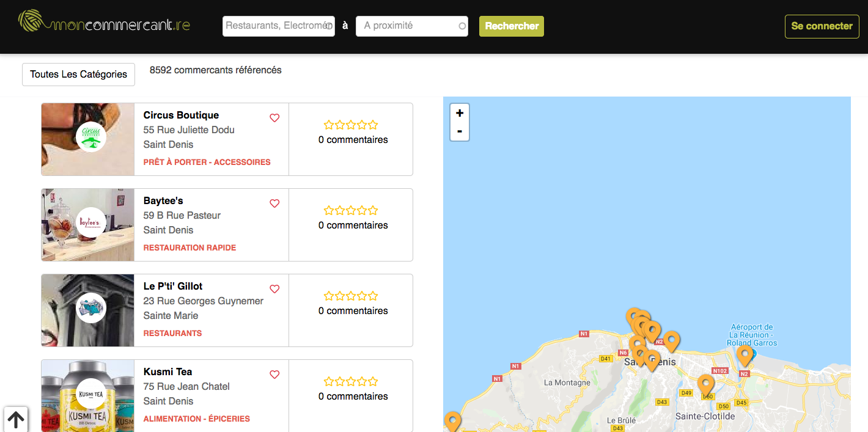Screen dimensions: 868x432
Task: Toggle the heart on Baytee's card
Action: pos(274,203)
